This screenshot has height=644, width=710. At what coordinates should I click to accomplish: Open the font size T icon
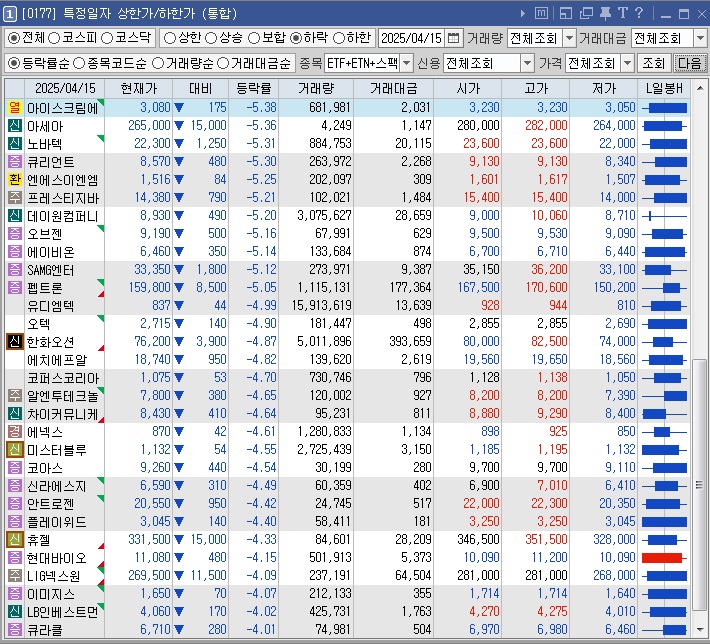pyautogui.click(x=623, y=13)
